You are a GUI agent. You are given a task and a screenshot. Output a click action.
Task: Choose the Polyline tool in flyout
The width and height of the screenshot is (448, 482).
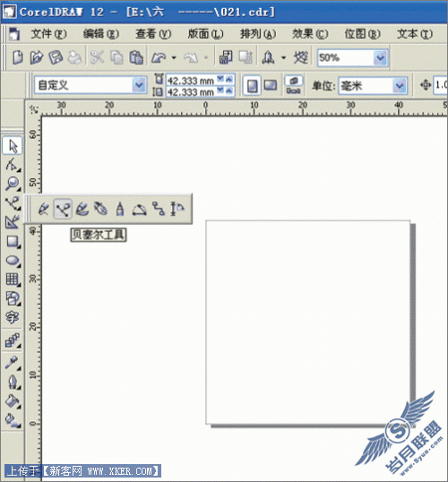point(120,209)
